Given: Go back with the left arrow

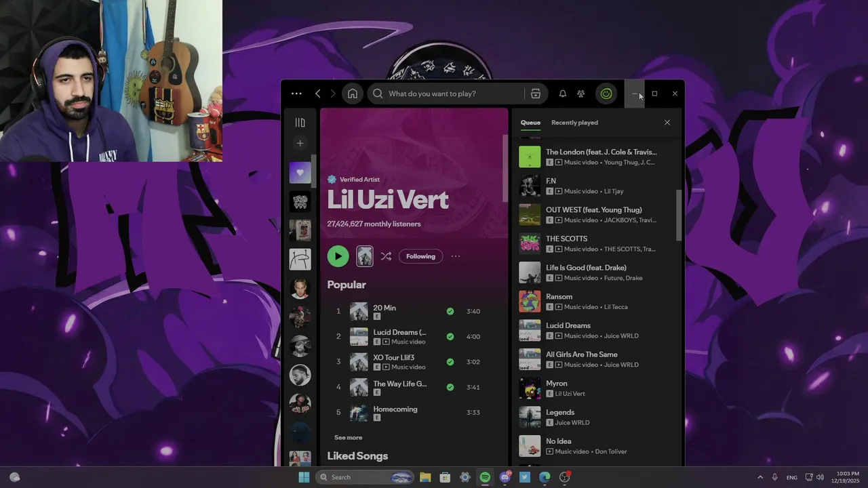Looking at the screenshot, I should tap(317, 94).
